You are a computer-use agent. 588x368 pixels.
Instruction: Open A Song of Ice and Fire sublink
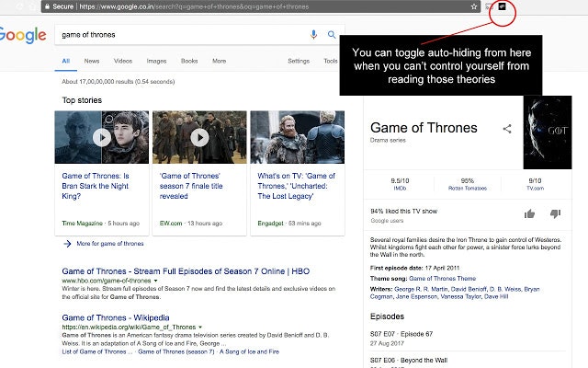click(x=249, y=351)
